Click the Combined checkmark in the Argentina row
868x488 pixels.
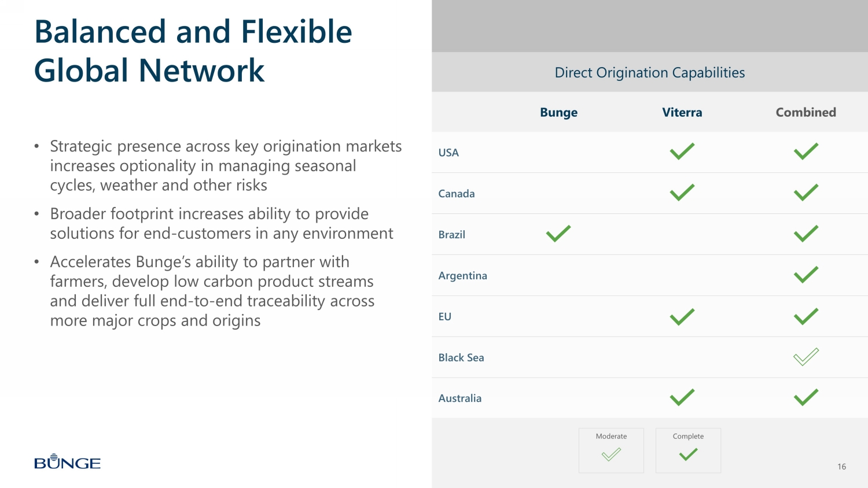[x=806, y=275]
